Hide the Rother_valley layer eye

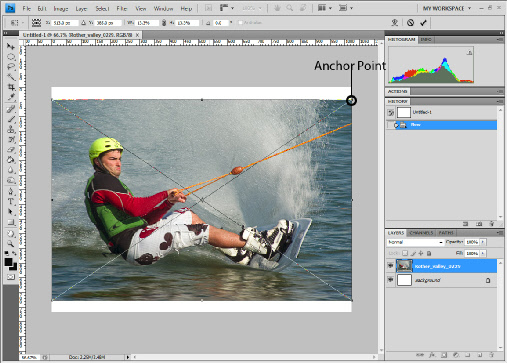(390, 266)
